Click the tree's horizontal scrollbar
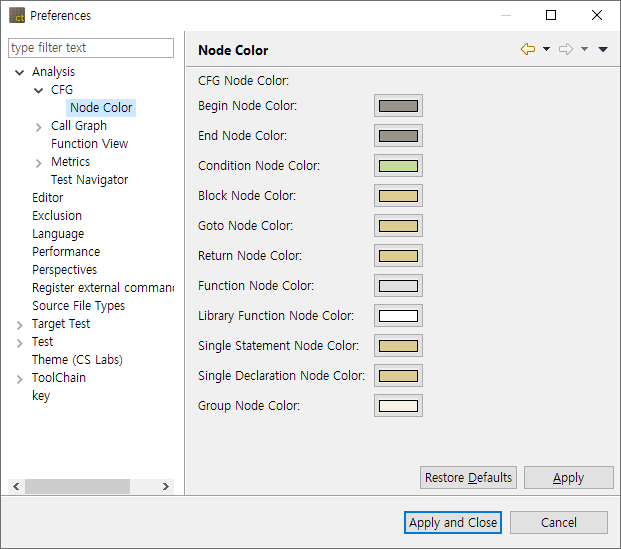Image resolution: width=621 pixels, height=549 pixels. coord(78,486)
